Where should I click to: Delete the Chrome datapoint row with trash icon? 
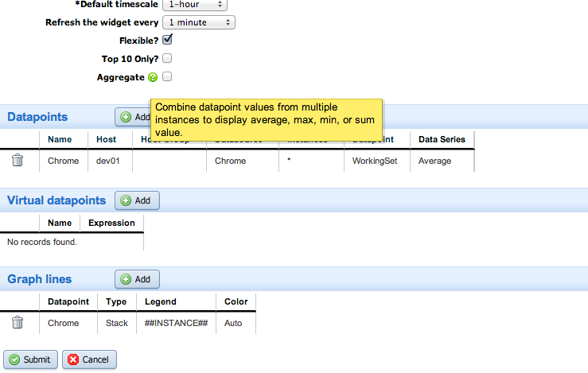pyautogui.click(x=18, y=161)
